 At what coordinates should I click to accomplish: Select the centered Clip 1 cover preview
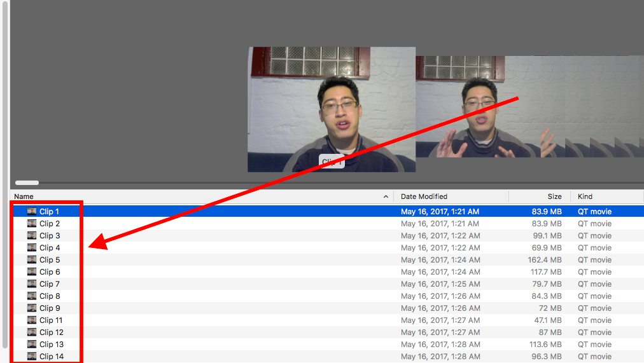pyautogui.click(x=332, y=109)
